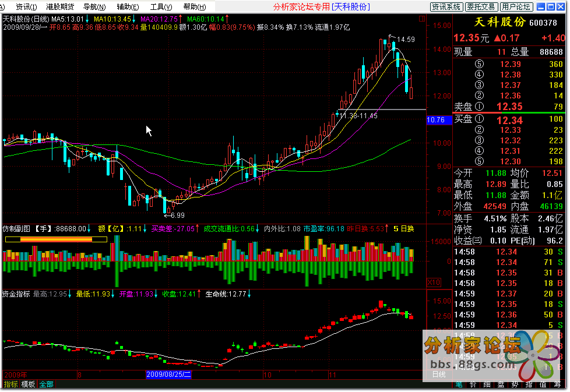Image resolution: width=570 pixels, height=392 pixels.
Task: Click sell level ⑤ price 12.39
Action: [x=510, y=64]
